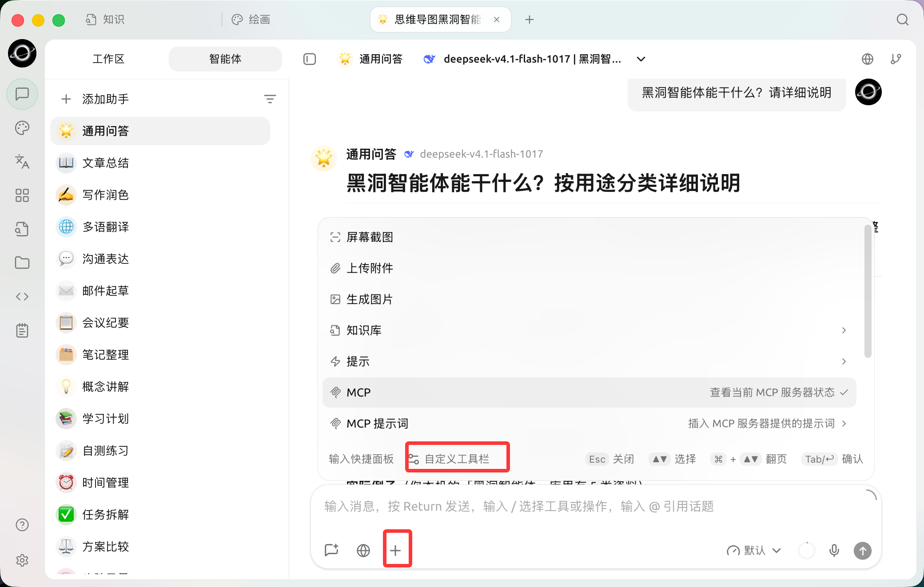The image size is (924, 587).
Task: Click the plus icon in input bar
Action: 395,551
